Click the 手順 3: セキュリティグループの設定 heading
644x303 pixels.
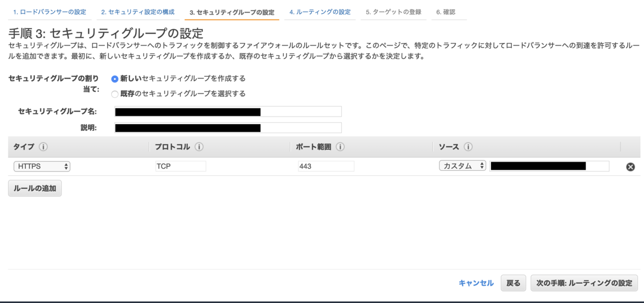coord(106,33)
